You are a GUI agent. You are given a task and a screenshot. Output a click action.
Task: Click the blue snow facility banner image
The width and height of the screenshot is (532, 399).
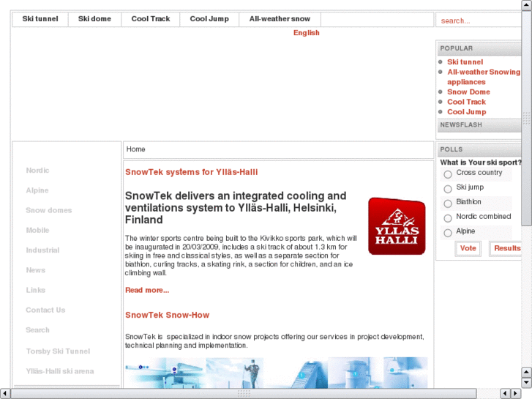tap(276, 373)
